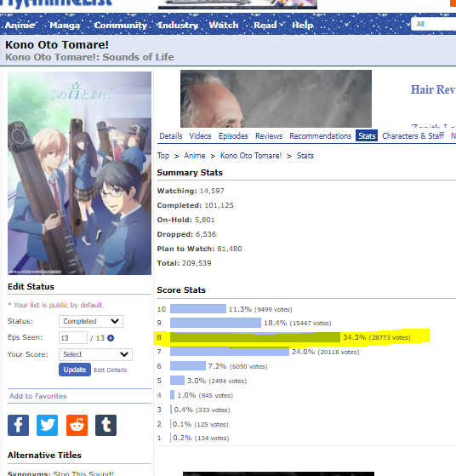The width and height of the screenshot is (456, 476).
Task: Open the Read menu
Action: (x=265, y=25)
